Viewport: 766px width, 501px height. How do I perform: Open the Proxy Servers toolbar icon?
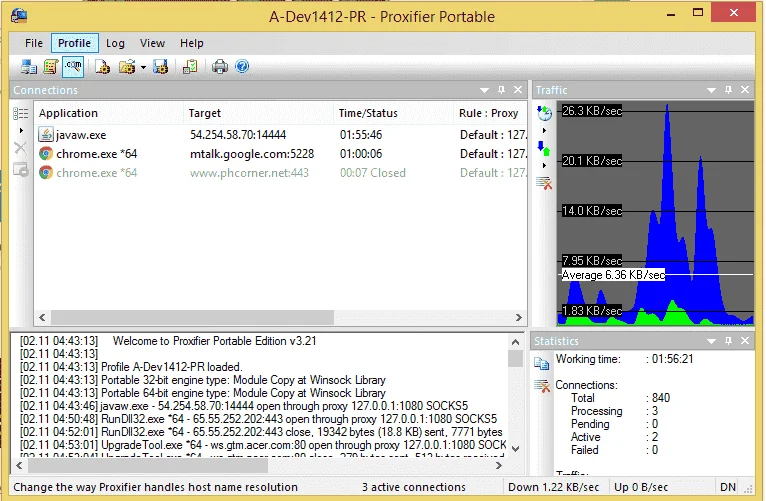pyautogui.click(x=28, y=66)
